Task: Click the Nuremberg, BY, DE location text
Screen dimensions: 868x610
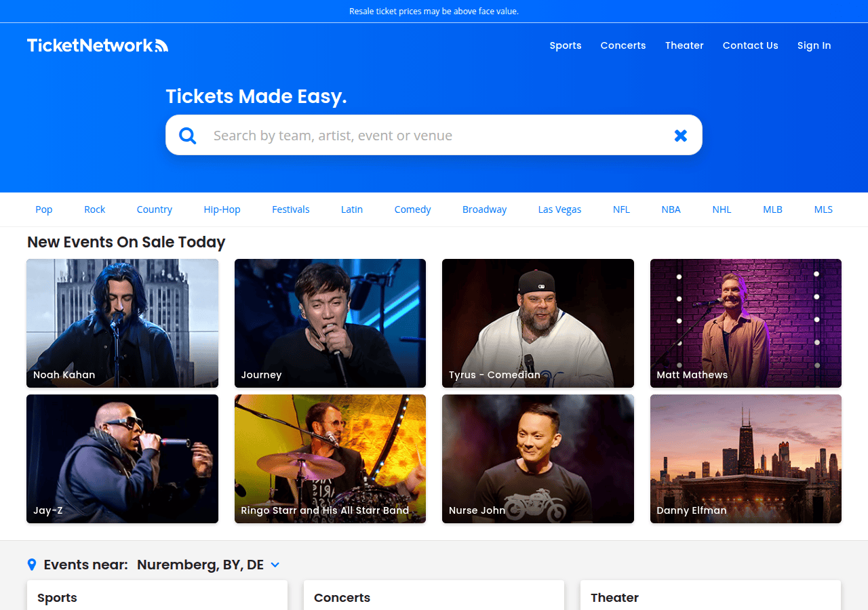Action: click(x=200, y=565)
